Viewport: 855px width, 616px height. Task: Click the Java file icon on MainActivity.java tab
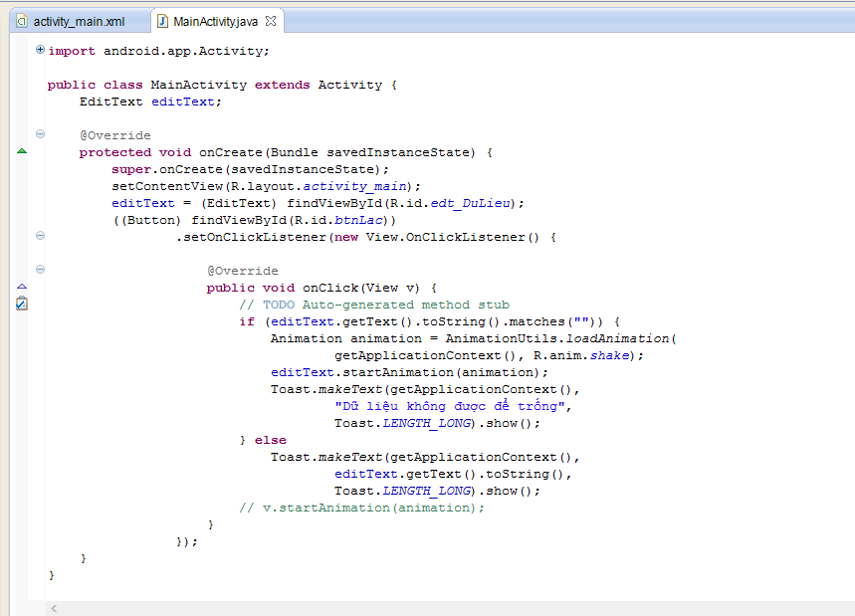click(x=162, y=21)
